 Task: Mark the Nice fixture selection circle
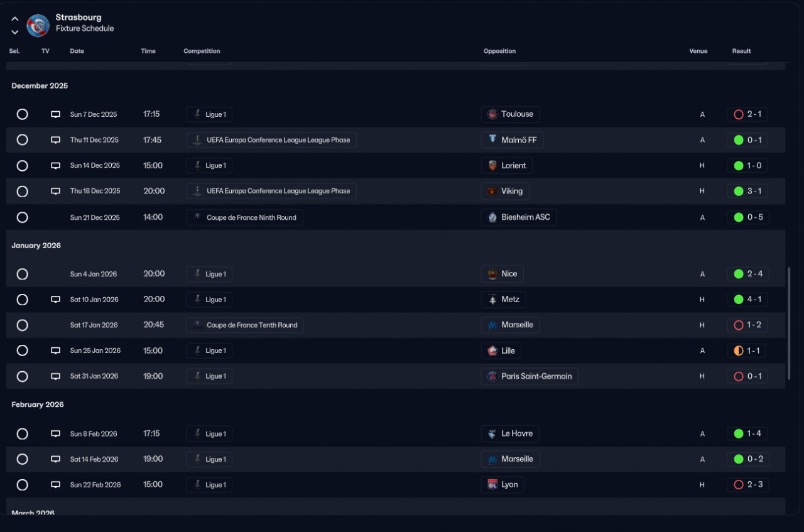click(x=23, y=274)
